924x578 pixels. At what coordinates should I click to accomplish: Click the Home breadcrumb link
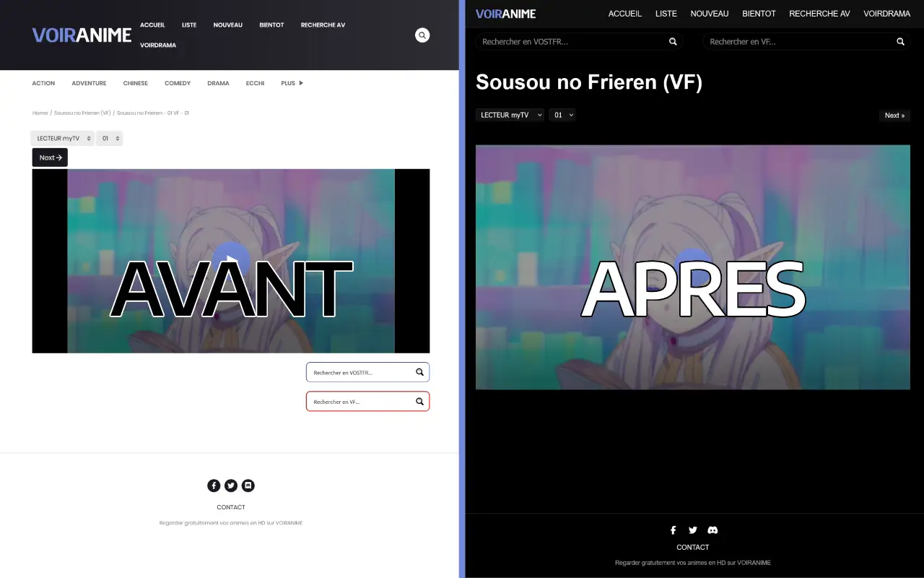pyautogui.click(x=40, y=113)
